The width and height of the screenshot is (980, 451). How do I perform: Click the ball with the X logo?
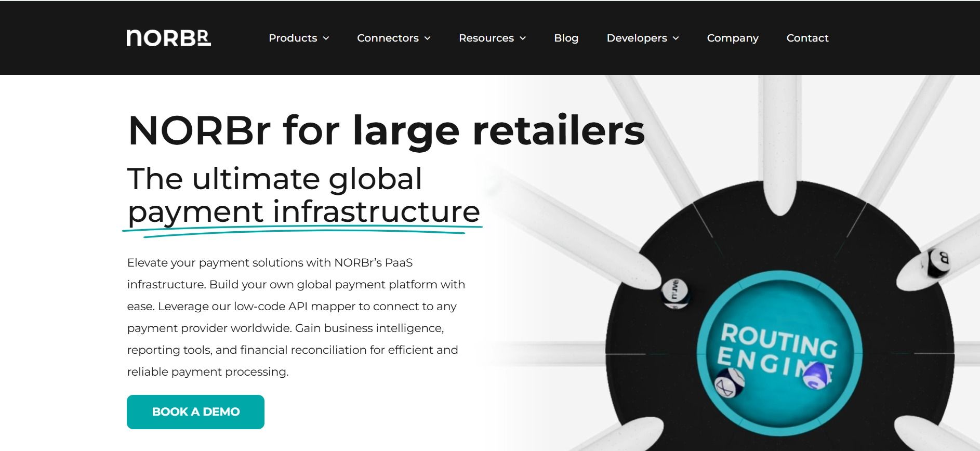728,383
